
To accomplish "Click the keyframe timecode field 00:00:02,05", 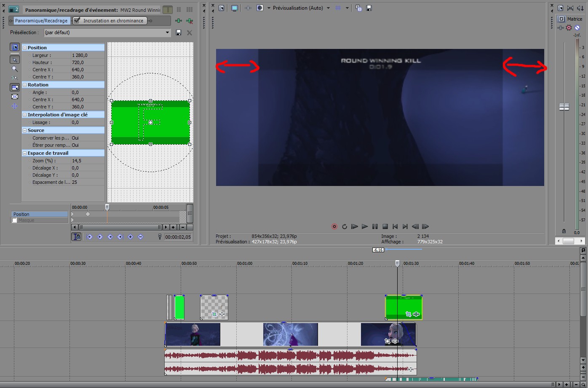I will (178, 237).
